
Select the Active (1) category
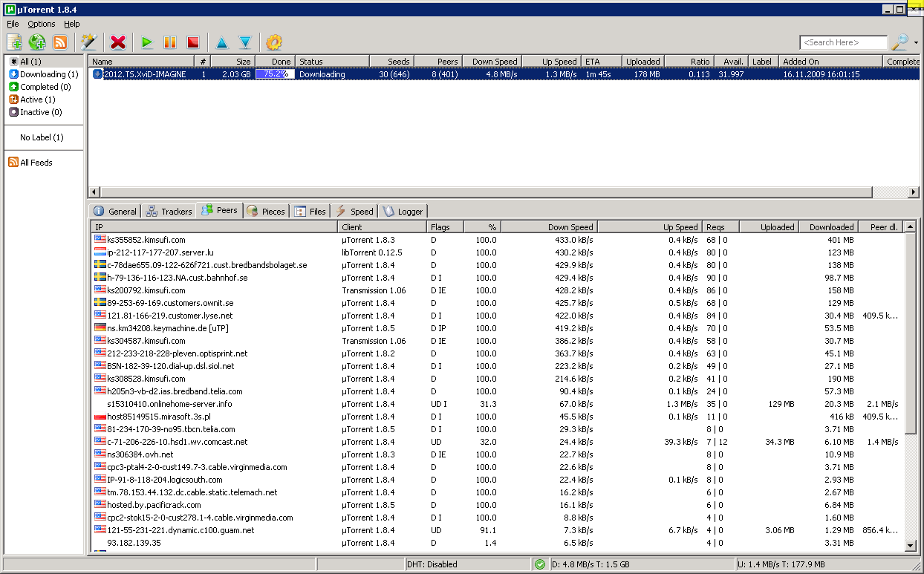32,100
